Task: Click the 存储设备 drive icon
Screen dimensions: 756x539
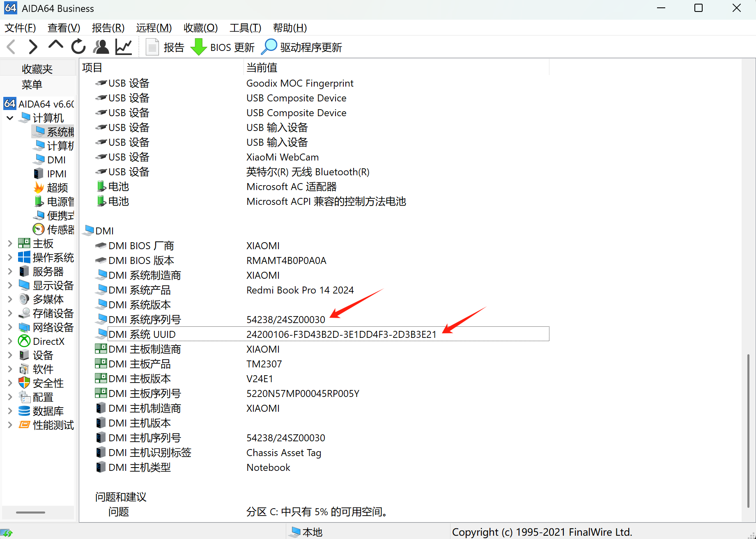Action: point(24,313)
